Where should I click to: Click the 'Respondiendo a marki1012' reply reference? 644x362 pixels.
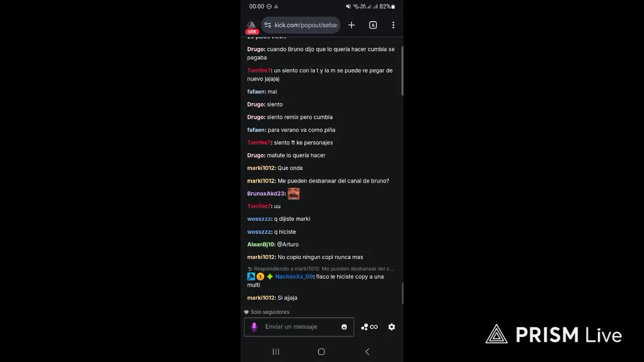[320, 269]
